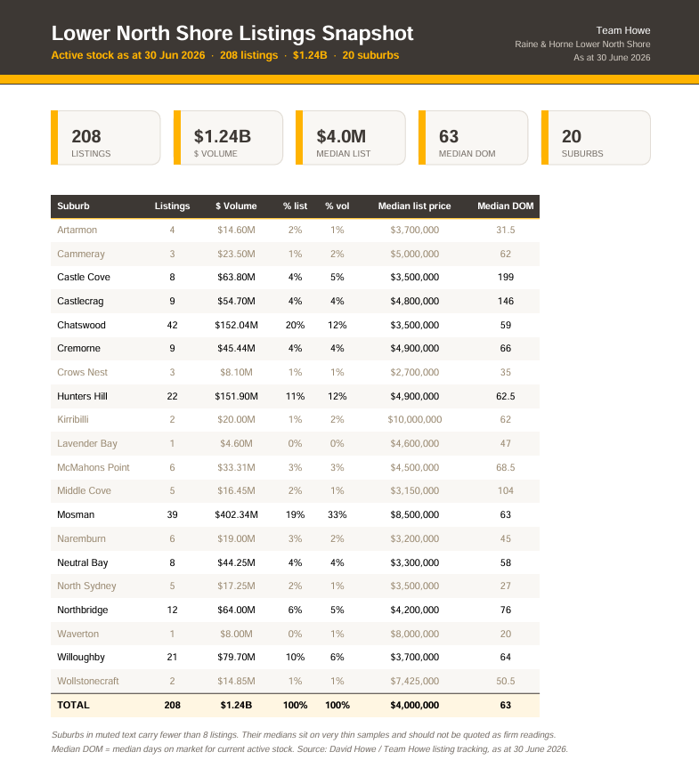Click the Naremburn suburb name

click(81, 538)
